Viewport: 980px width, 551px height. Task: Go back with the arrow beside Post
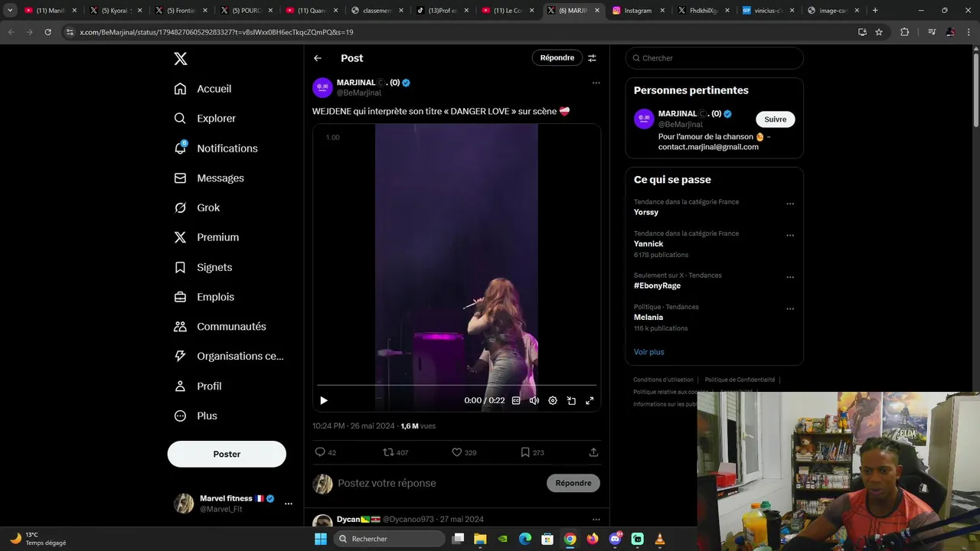coord(318,58)
